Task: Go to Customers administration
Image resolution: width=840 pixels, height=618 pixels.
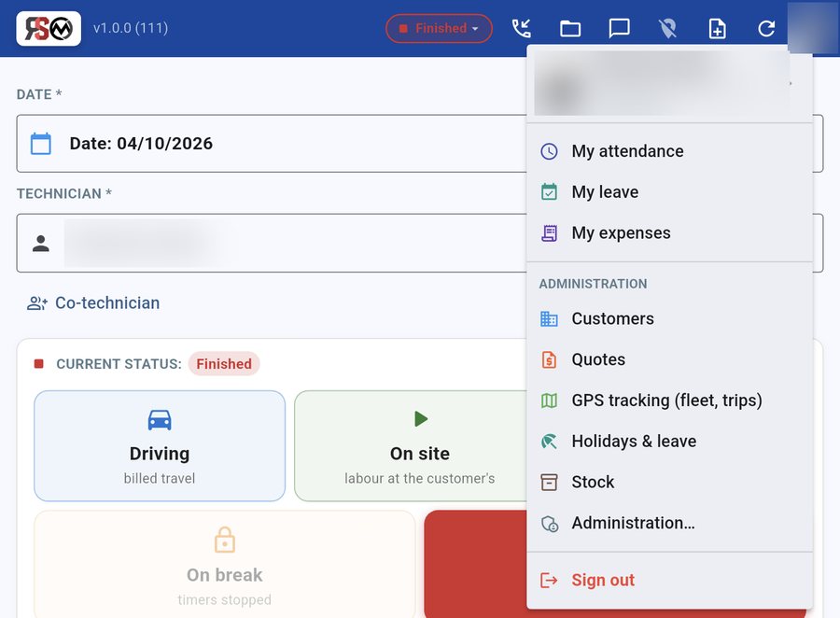Action: (x=669, y=318)
